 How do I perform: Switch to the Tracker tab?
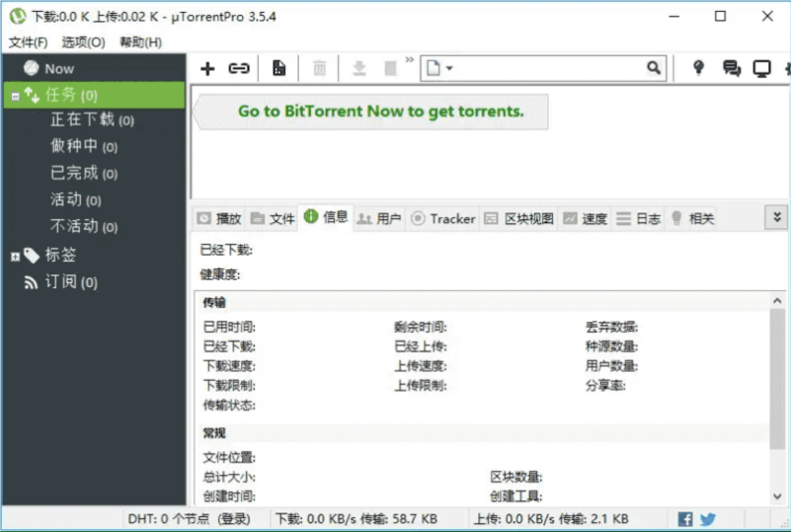pos(443,218)
